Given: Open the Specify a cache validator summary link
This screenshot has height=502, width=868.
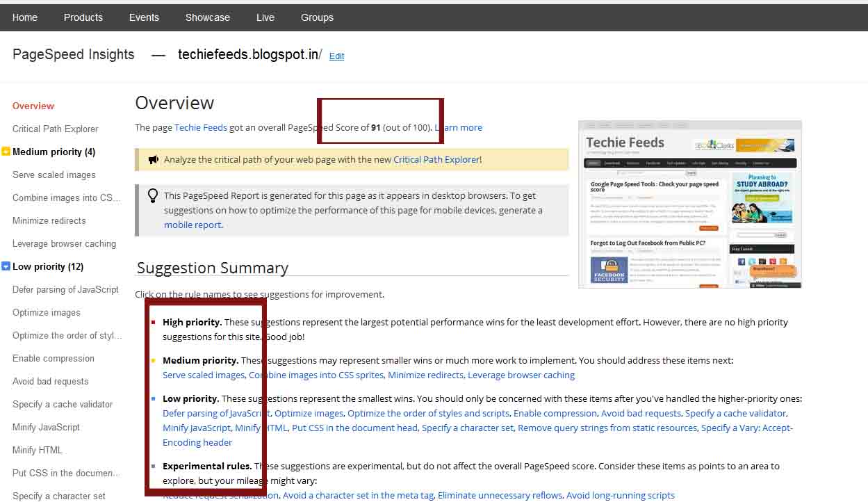Looking at the screenshot, I should coord(735,413).
